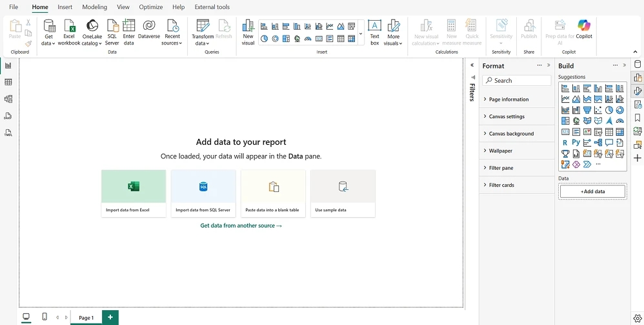The height and width of the screenshot is (325, 644).
Task: Insert a Text box from the ribbon
Action: coord(374,32)
